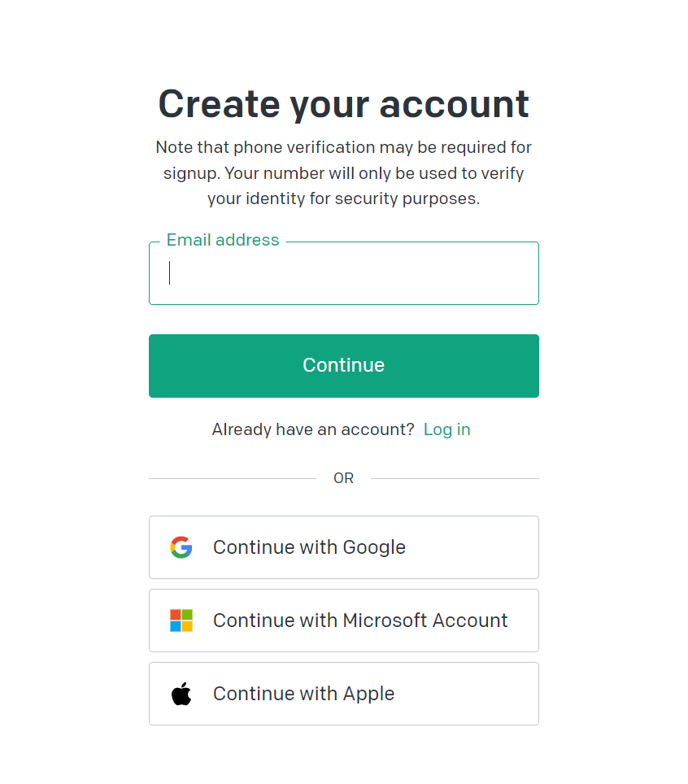Select the colorful Google "G" symbol
Image resolution: width=688 pixels, height=784 pixels.
[181, 547]
